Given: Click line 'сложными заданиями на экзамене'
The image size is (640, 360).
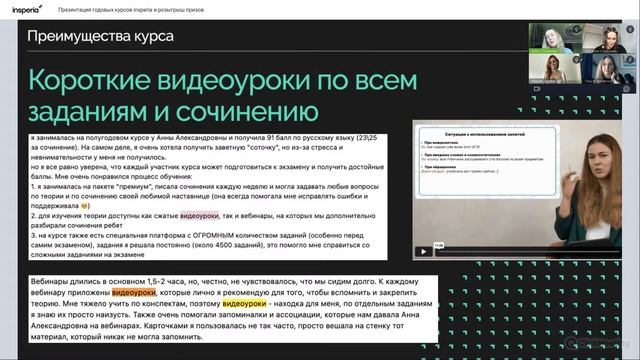Looking at the screenshot, I should (x=87, y=255).
